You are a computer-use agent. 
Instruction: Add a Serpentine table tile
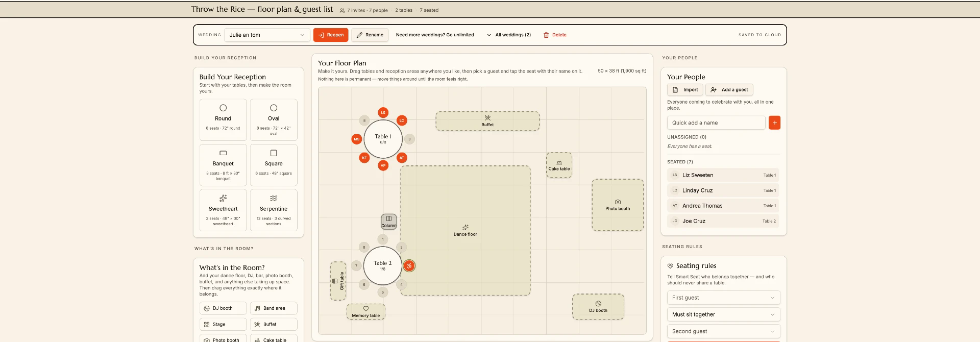pos(274,210)
